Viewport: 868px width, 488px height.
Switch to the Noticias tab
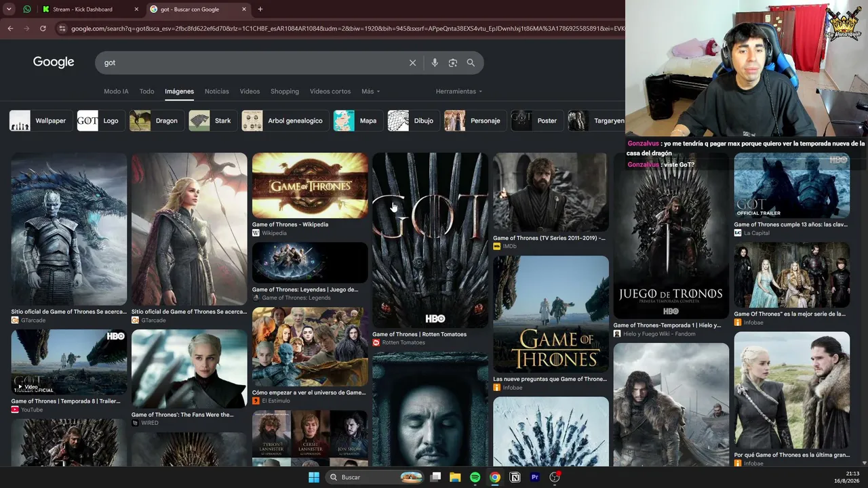[x=217, y=91]
